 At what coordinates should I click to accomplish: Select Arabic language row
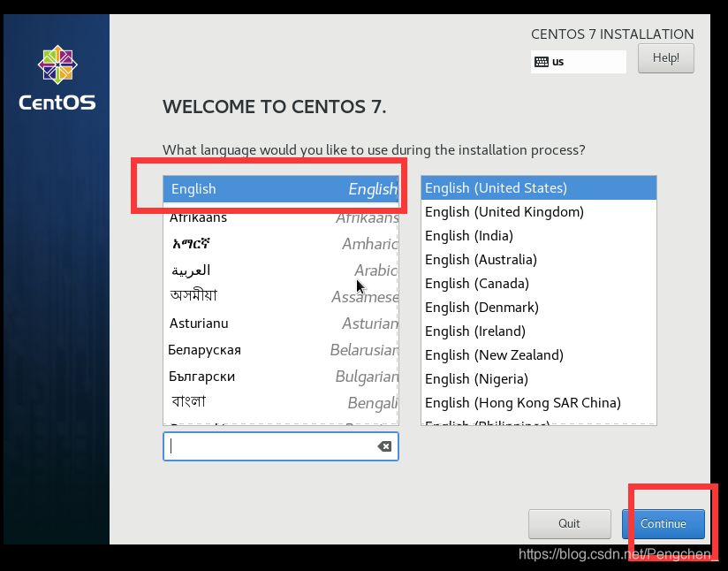[280, 270]
